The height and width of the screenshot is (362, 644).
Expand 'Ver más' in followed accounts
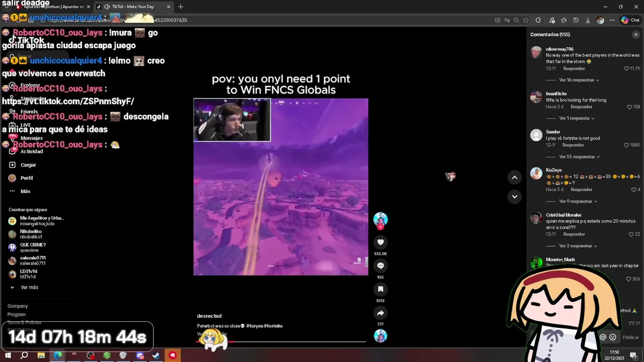[x=29, y=288]
